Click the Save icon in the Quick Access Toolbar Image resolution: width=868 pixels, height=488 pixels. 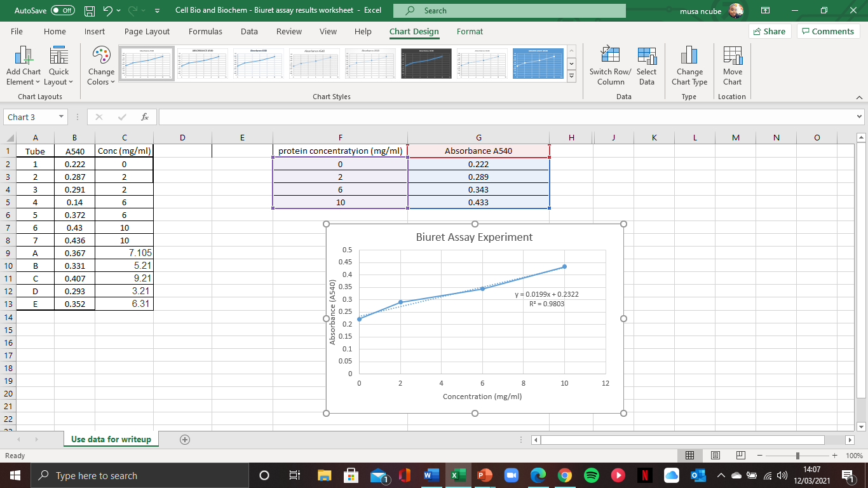pyautogui.click(x=90, y=10)
